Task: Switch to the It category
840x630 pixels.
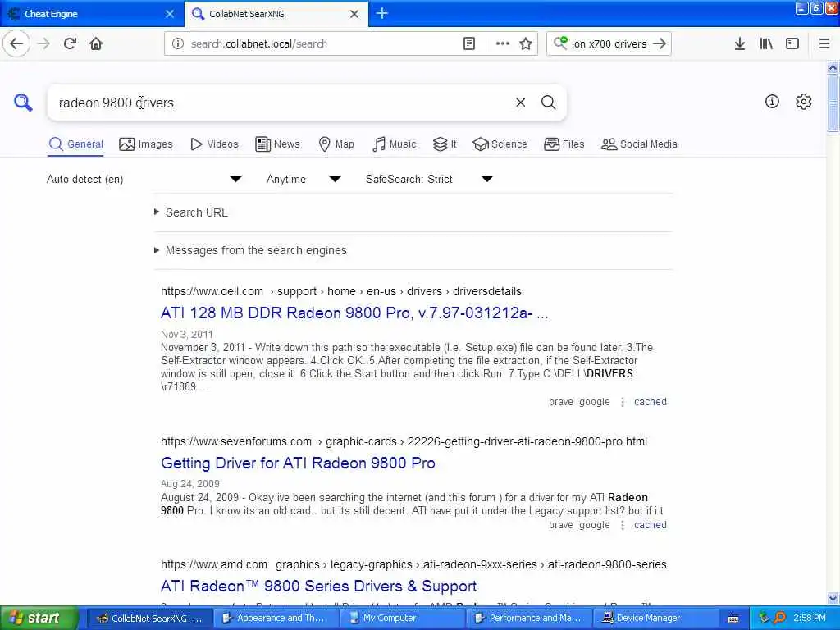Action: [445, 144]
